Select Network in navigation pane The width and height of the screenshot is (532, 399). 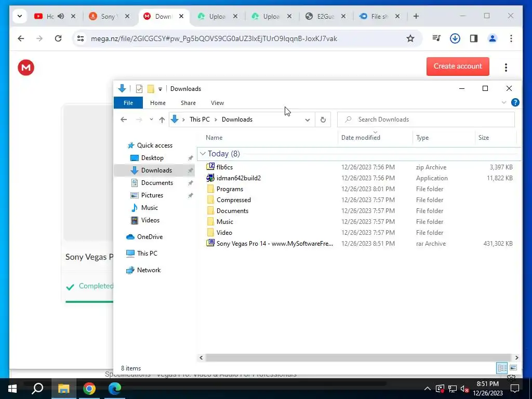[x=149, y=270]
